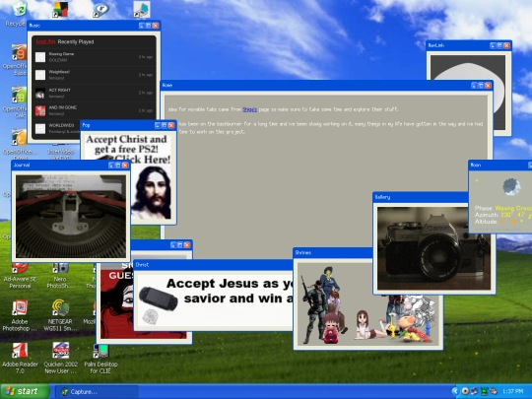The image size is (532, 399).
Task: Open the laptop computer desktop shortcut
Action: click(x=142, y=10)
